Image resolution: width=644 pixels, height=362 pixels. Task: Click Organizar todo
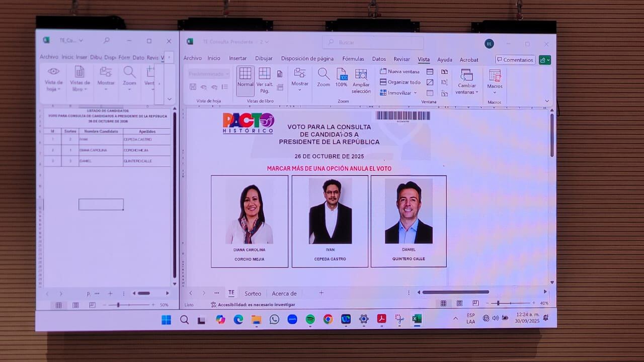[x=400, y=82]
